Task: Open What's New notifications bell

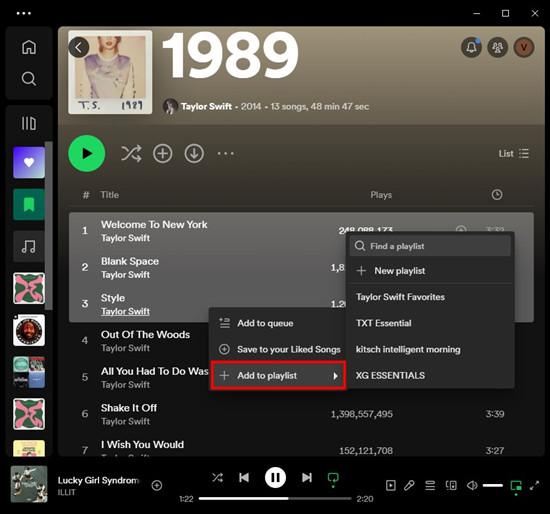Action: pyautogui.click(x=471, y=47)
